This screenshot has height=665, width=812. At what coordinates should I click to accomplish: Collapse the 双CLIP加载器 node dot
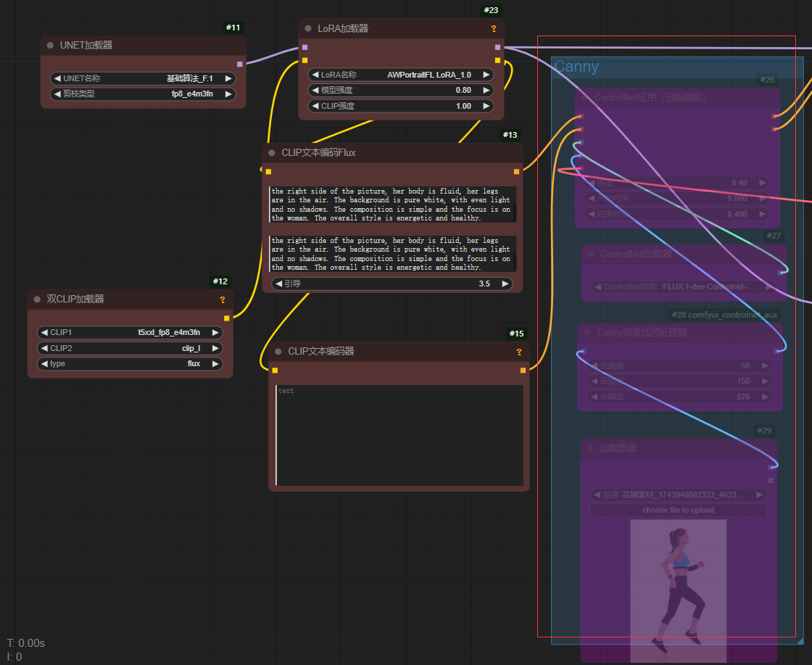pos(37,300)
